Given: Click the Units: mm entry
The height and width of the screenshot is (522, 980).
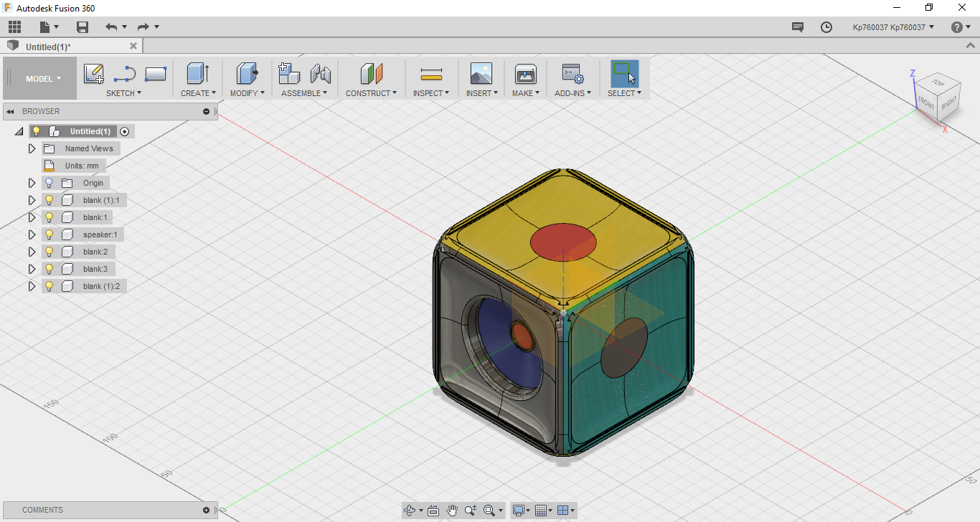Looking at the screenshot, I should pyautogui.click(x=82, y=166).
